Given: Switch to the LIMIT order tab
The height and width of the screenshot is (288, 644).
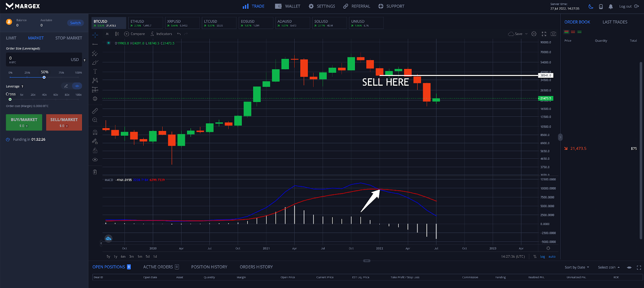Looking at the screenshot, I should tap(11, 38).
